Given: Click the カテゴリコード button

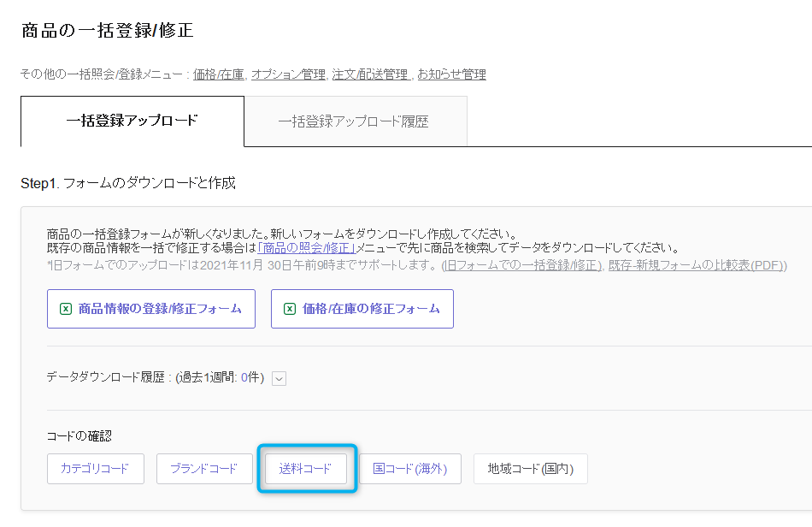Looking at the screenshot, I should click(95, 469).
